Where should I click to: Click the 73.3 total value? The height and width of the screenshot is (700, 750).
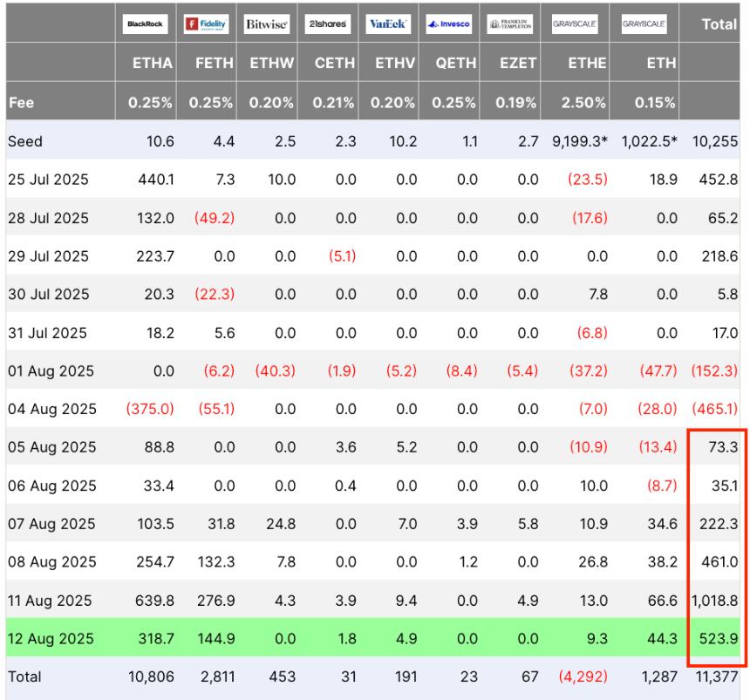(723, 447)
